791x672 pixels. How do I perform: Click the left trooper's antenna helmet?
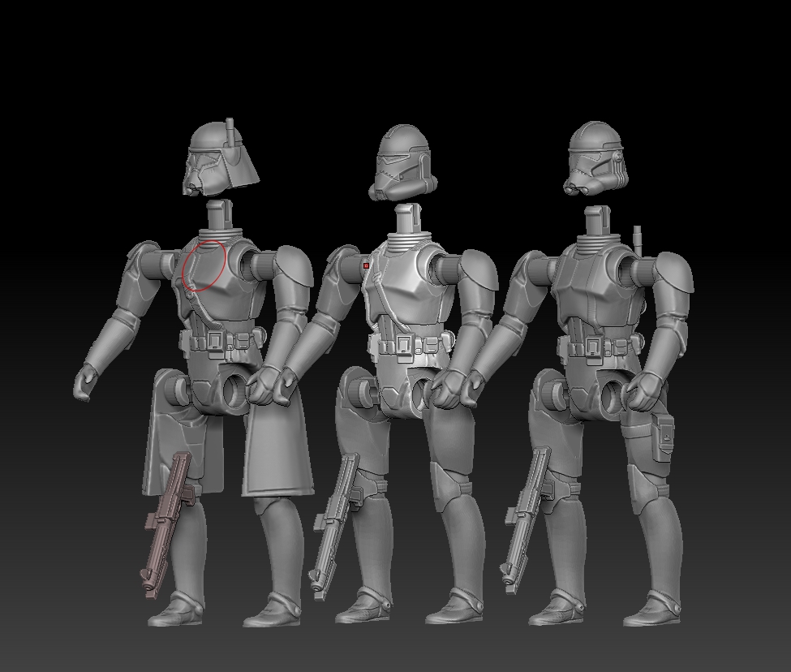tap(222, 159)
